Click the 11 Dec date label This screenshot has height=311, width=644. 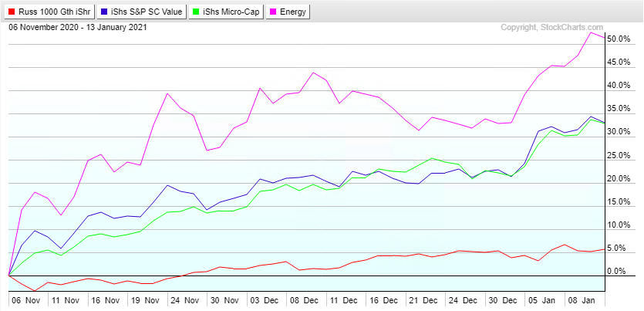pos(346,300)
